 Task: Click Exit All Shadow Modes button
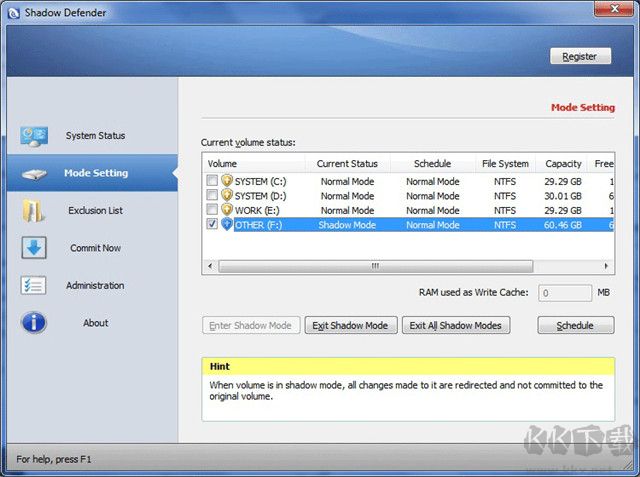[x=456, y=326]
